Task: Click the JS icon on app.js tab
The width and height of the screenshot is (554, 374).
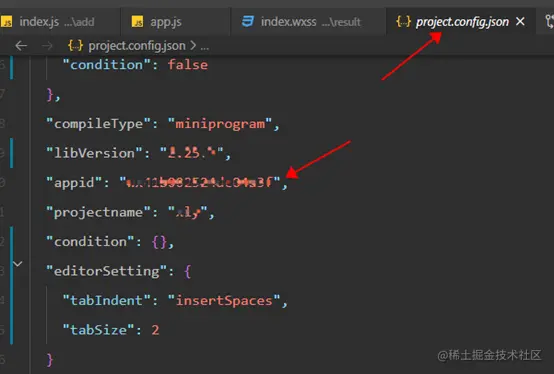Action: (x=137, y=22)
